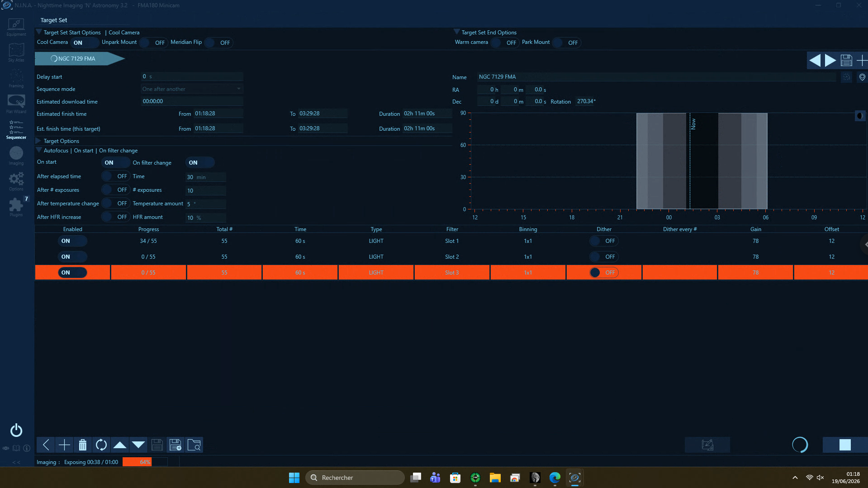Toggle Dither on the Slot 3 row
The height and width of the screenshot is (488, 868).
(x=604, y=273)
